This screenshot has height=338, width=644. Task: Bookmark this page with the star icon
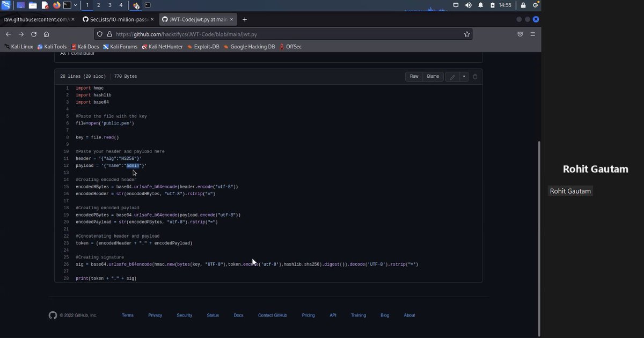click(x=467, y=34)
